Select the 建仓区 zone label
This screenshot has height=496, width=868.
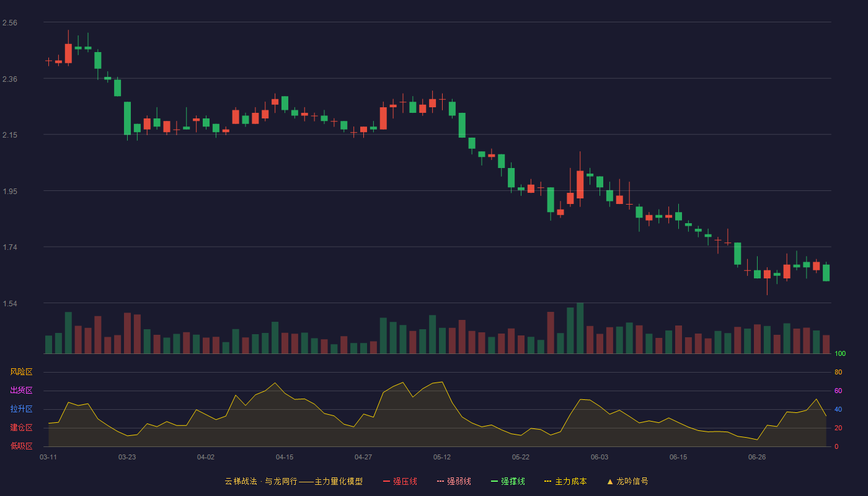(21, 428)
